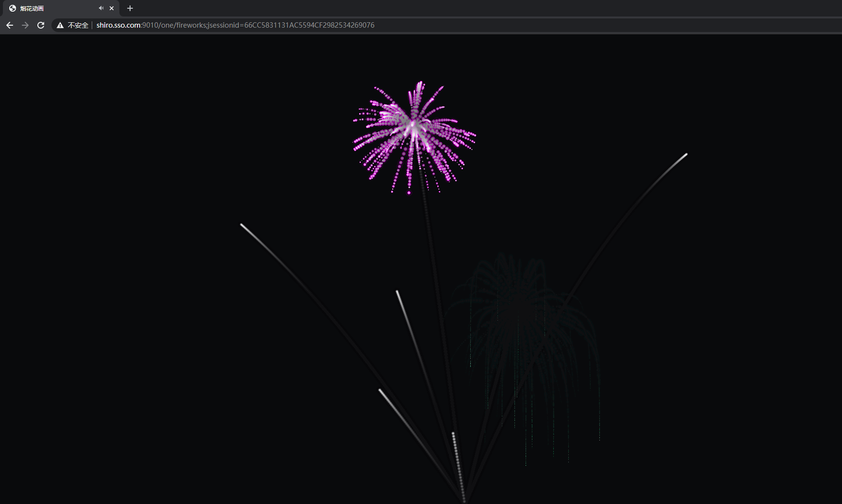Close the 烟花动画 tab

point(112,8)
